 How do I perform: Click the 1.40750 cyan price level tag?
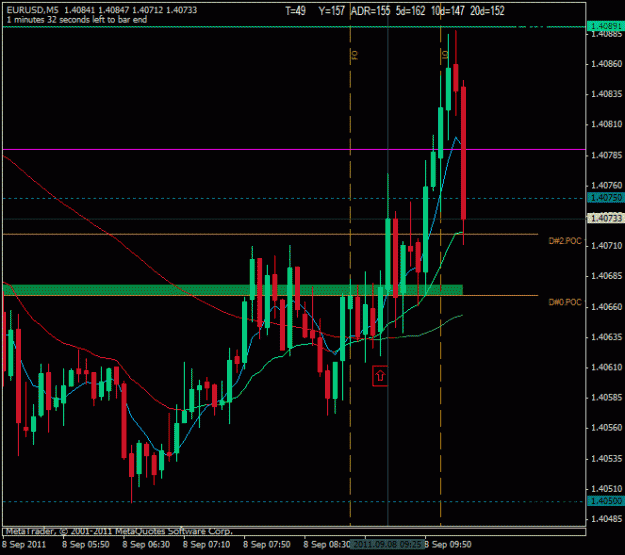click(606, 198)
